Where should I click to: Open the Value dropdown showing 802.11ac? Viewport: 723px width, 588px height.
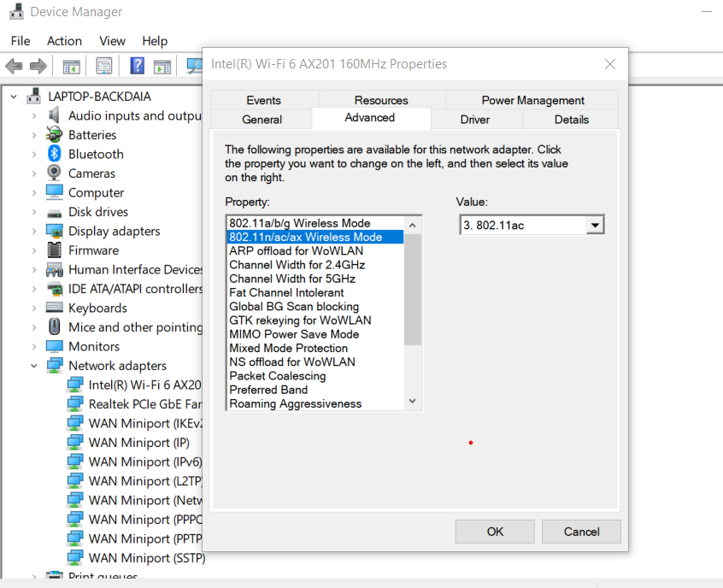[x=596, y=225]
